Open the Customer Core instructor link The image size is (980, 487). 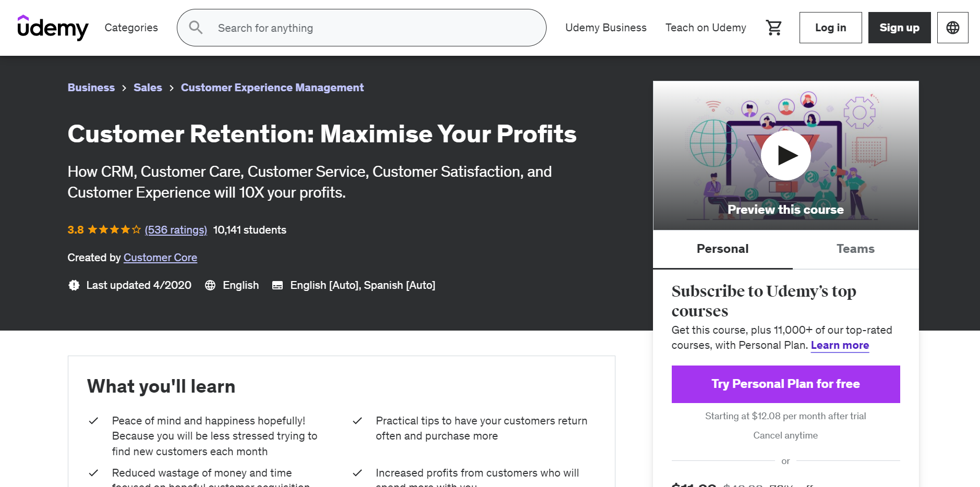pyautogui.click(x=160, y=258)
